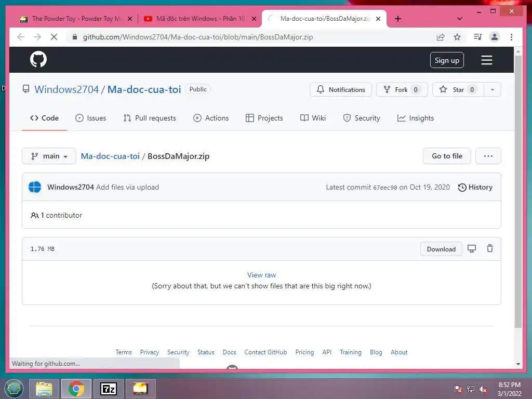Click the Sign up button
Screen dimensions: 532x399
pos(447,60)
